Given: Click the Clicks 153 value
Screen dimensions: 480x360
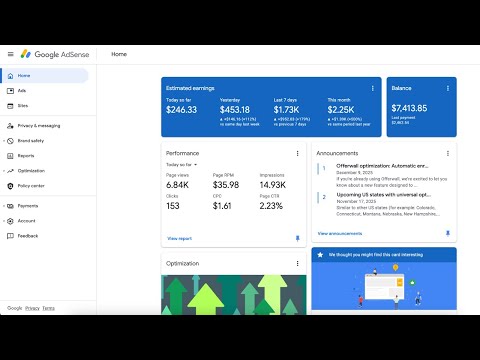Looking at the screenshot, I should [173, 206].
